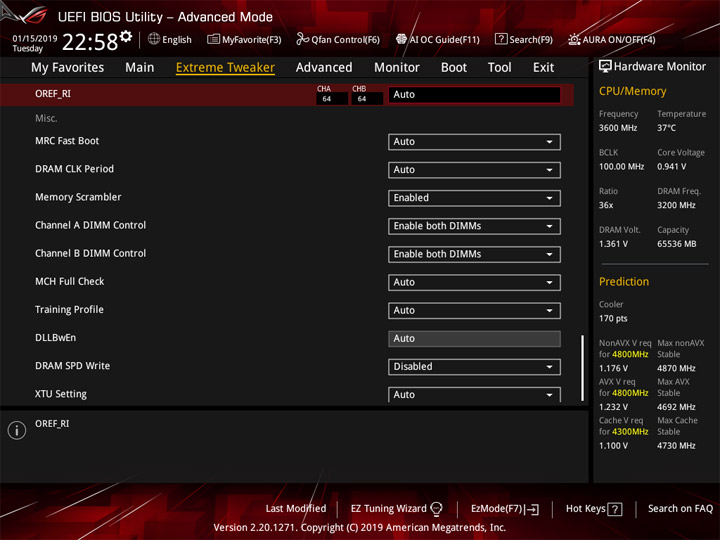Expand Channel B DIMM Control dropdown
Screen dimensions: 720x540
[474, 254]
